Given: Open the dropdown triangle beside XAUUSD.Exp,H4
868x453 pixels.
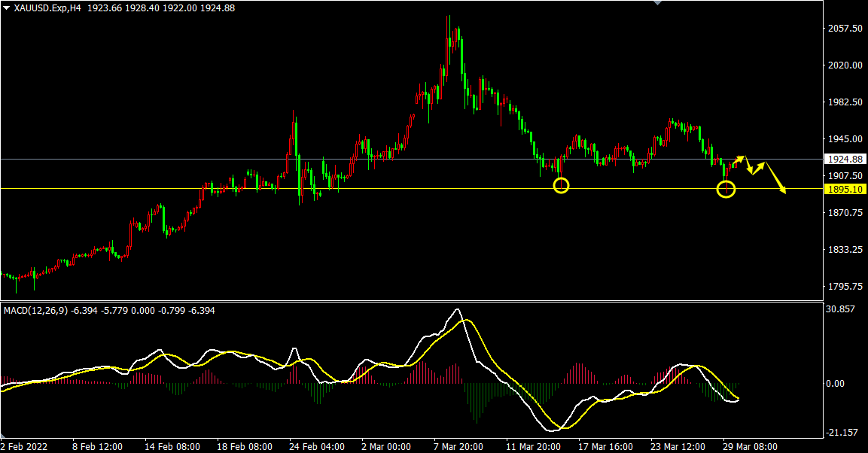Looking at the screenshot, I should [x=6, y=8].
